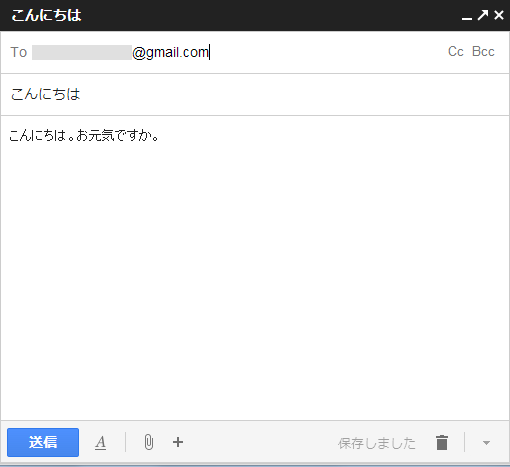
Task: Open formatting options with underlined A icon
Action: [x=100, y=443]
